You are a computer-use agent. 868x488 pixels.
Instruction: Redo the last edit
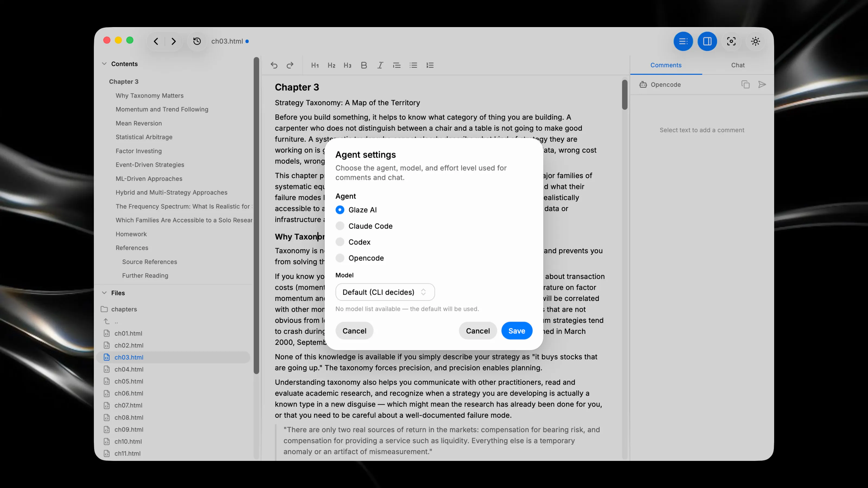[290, 65]
